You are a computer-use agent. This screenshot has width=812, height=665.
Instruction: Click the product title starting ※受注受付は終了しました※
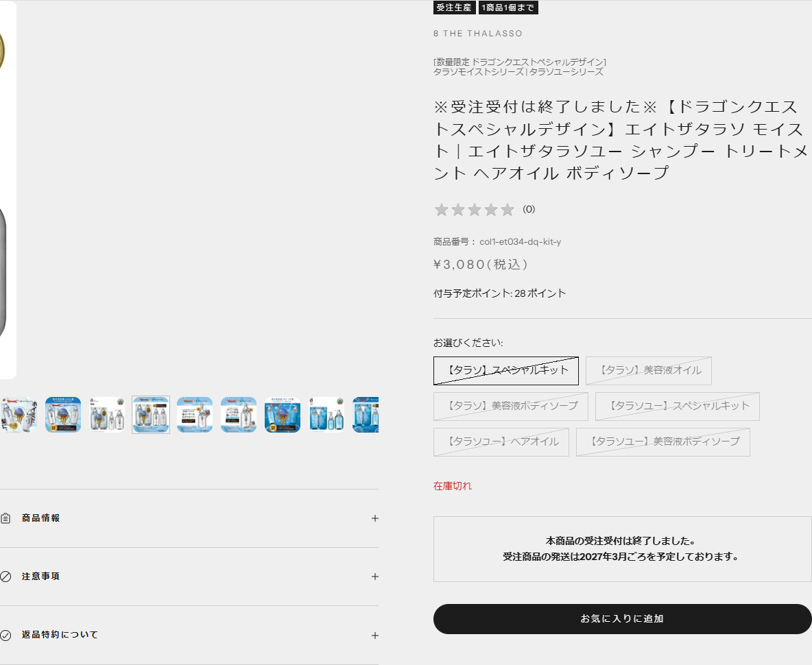point(621,140)
